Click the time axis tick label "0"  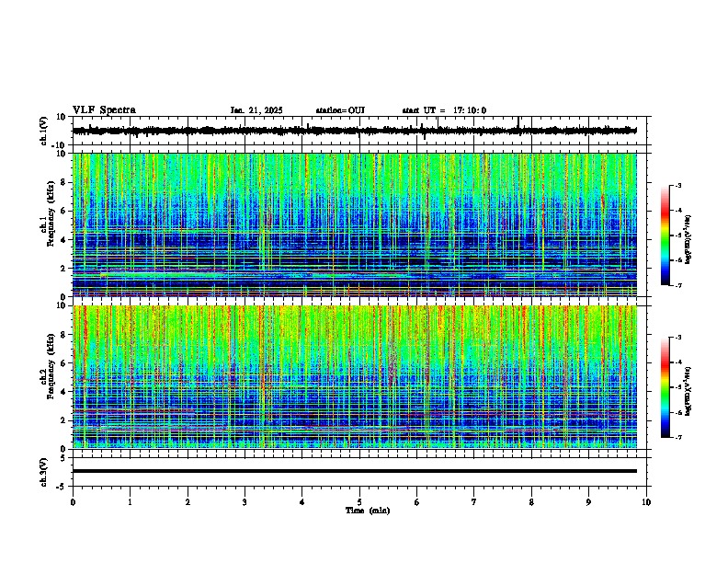pos(73,502)
